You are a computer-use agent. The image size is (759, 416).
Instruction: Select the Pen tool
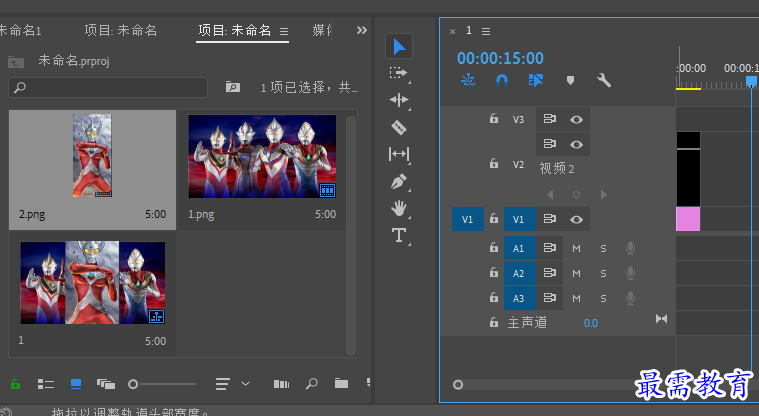[399, 182]
